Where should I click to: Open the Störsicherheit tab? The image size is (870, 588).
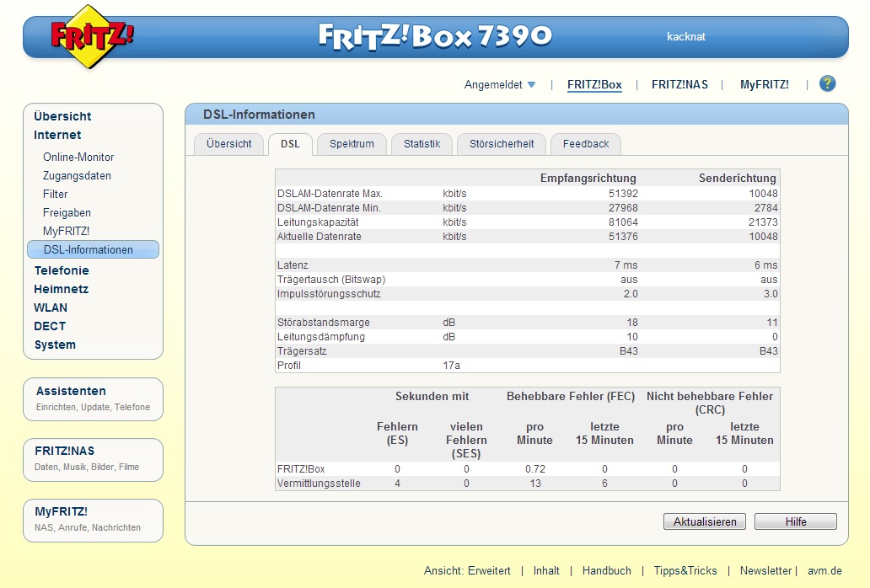(502, 144)
